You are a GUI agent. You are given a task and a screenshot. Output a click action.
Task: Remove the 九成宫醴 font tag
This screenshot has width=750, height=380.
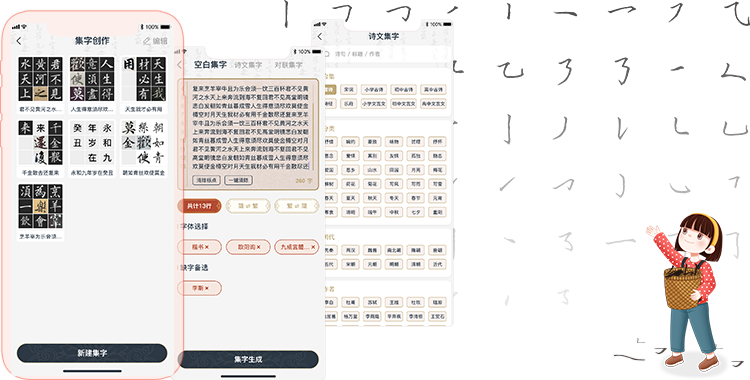click(x=313, y=247)
